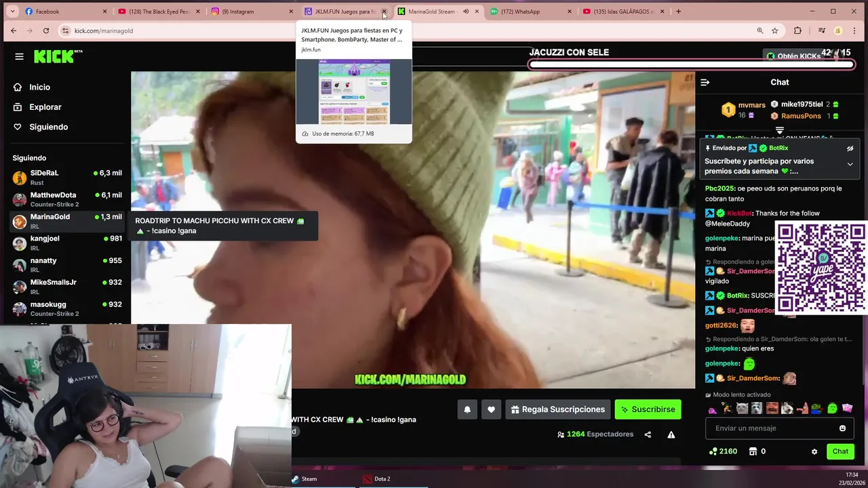The width and height of the screenshot is (868, 488).
Task: Send message with green Chat button
Action: click(x=840, y=451)
